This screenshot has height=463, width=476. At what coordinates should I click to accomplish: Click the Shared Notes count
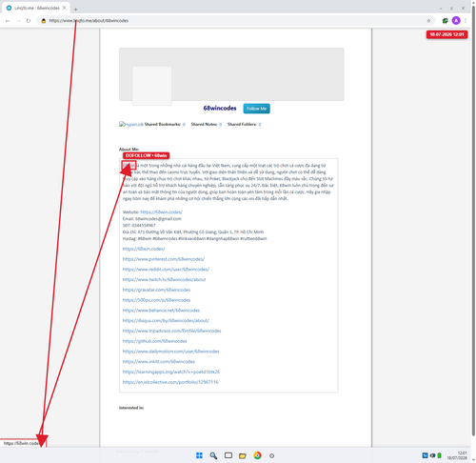point(220,125)
